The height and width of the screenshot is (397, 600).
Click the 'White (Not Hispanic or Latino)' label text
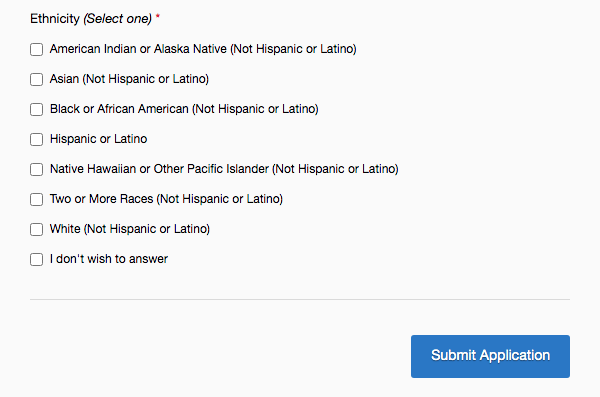point(130,229)
